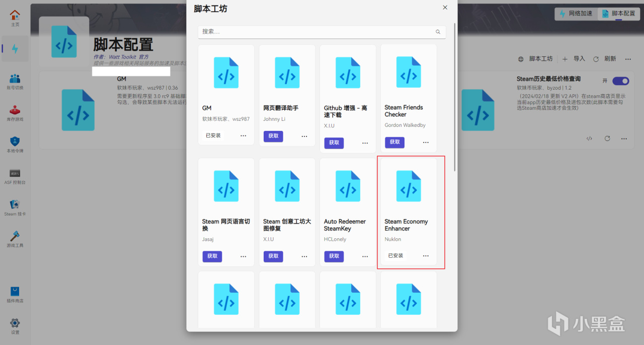Screen dimensions: 644x345
Task: Click the Steam Economy Enhancer script icon
Action: [x=409, y=186]
